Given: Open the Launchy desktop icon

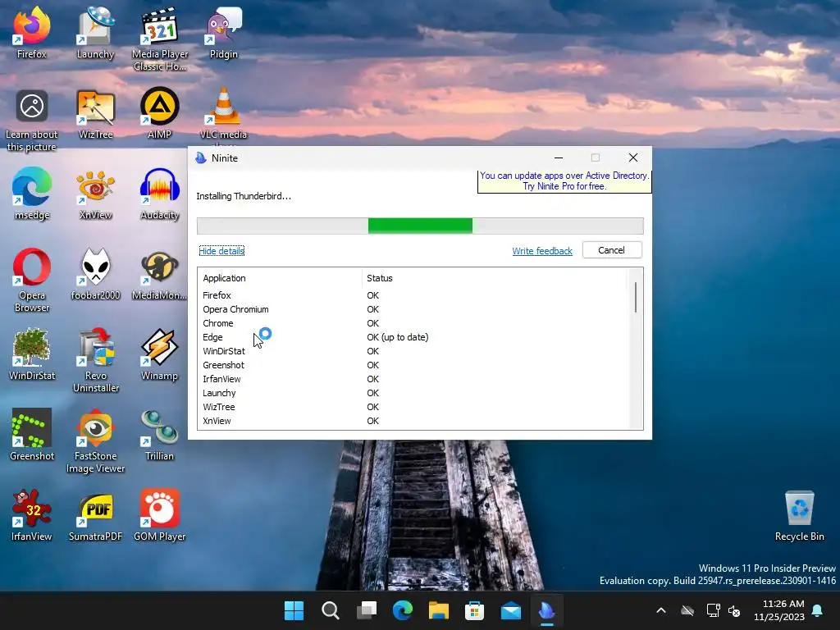Looking at the screenshot, I should coord(95,32).
